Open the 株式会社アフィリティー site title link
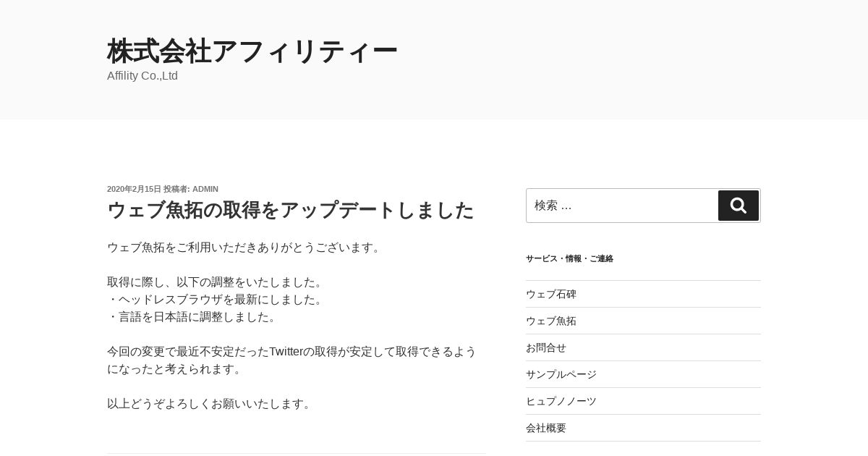 coord(252,51)
